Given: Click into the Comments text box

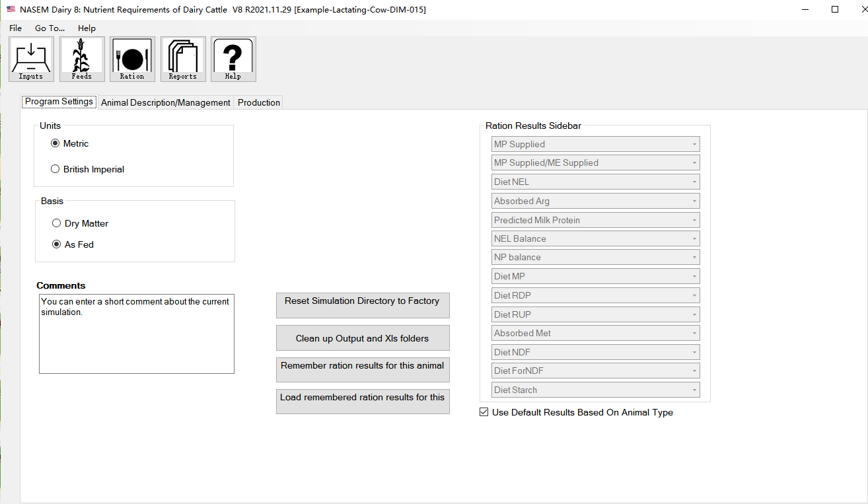Looking at the screenshot, I should [137, 334].
